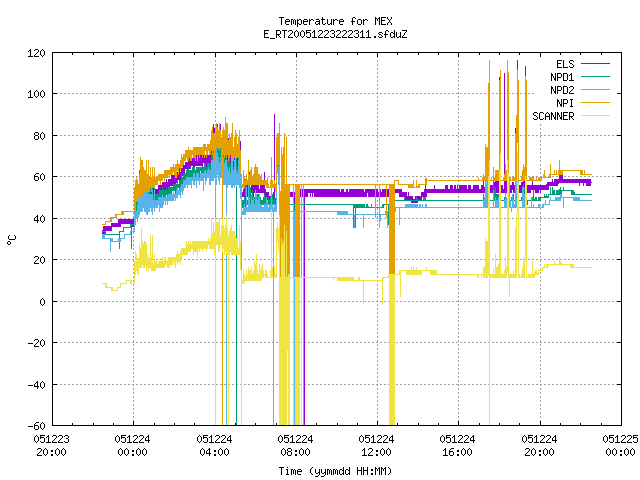Click the SCANNER legend label
Image resolution: width=640 pixels, height=480 pixels.
(553, 116)
